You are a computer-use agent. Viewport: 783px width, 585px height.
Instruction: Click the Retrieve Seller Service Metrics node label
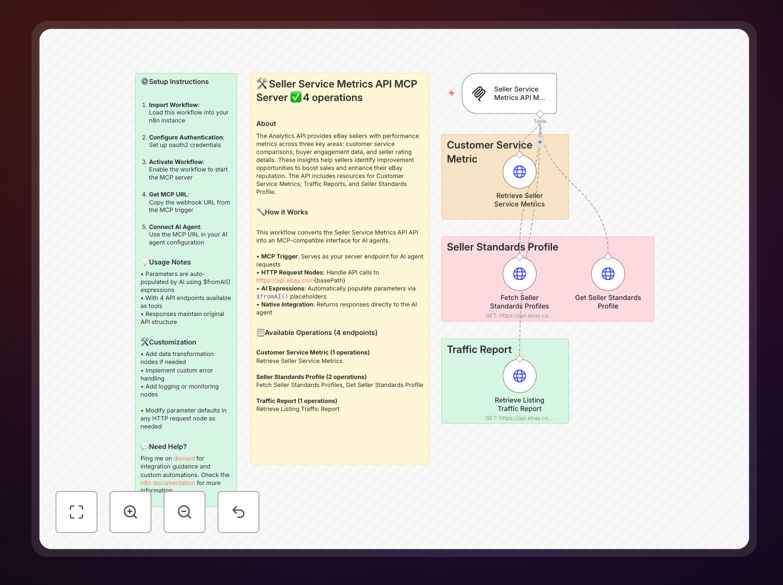(x=519, y=200)
